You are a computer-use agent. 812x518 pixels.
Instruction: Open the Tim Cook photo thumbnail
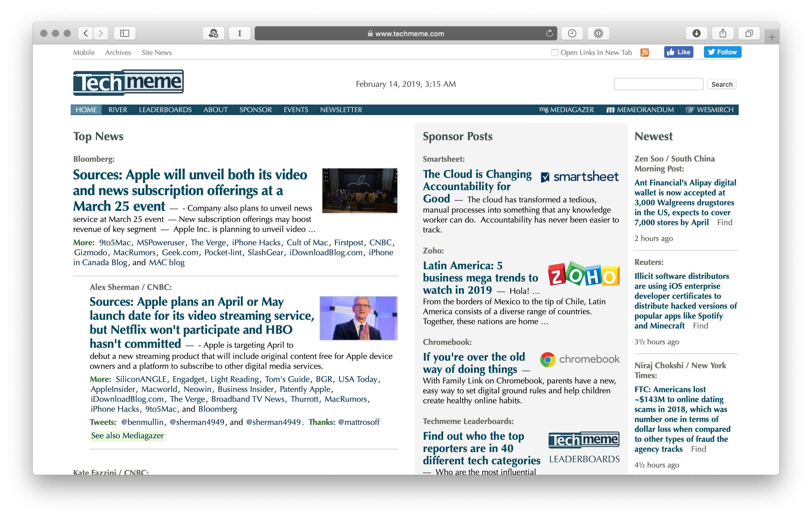(358, 318)
